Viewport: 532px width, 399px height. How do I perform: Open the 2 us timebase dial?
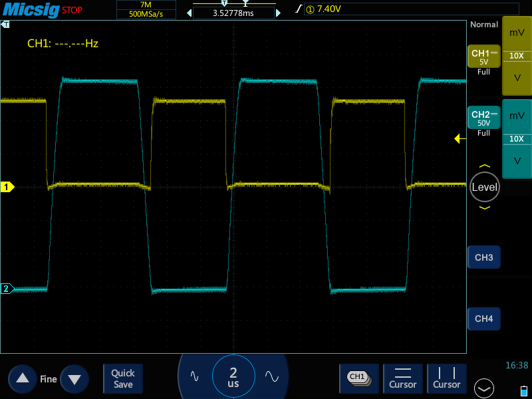coord(233,376)
